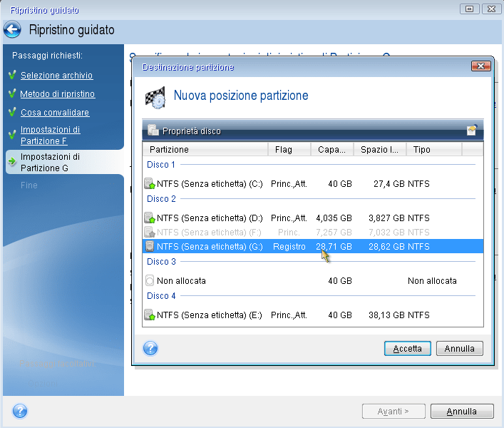Open Impostazioni di Partizione F step
Viewport: 504px width, 428px height.
(50, 136)
